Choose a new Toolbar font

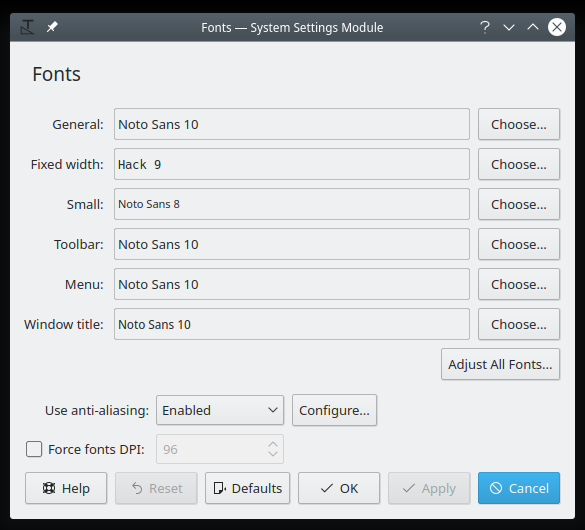click(x=519, y=244)
